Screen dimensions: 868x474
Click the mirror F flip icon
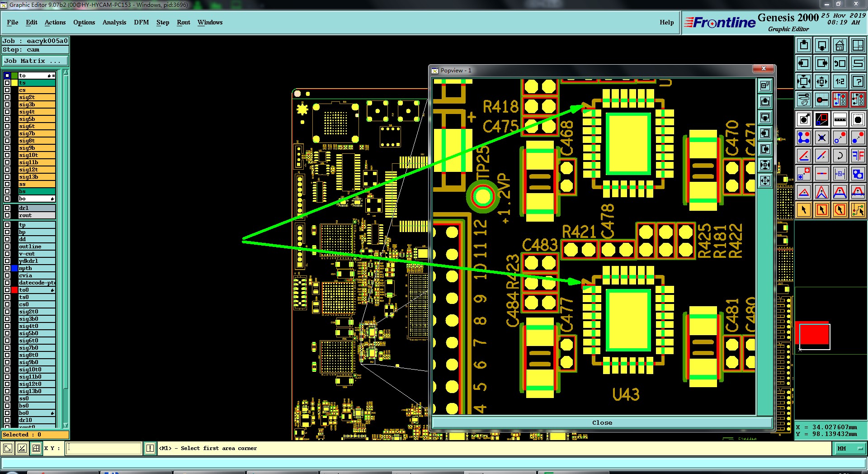[x=858, y=156]
